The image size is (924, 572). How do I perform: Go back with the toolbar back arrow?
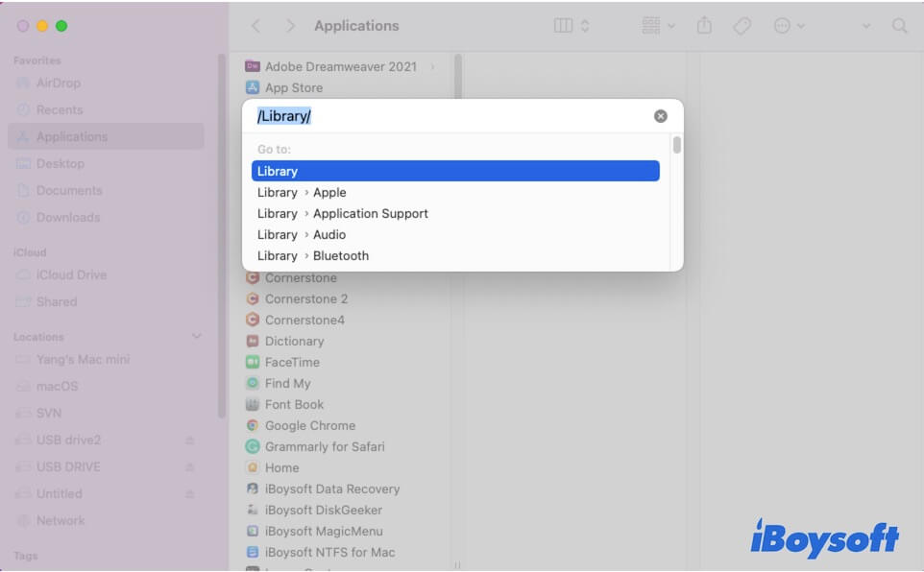[255, 26]
